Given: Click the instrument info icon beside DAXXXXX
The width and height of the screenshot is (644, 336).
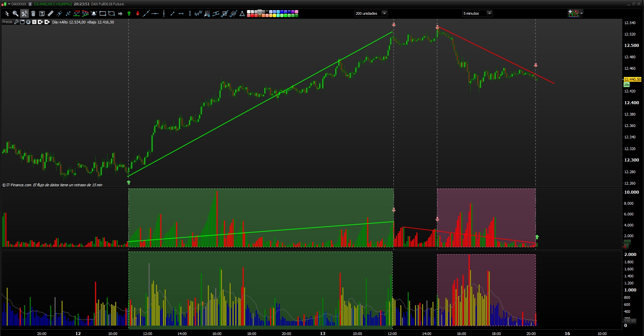Looking at the screenshot, I should pyautogui.click(x=30, y=4).
